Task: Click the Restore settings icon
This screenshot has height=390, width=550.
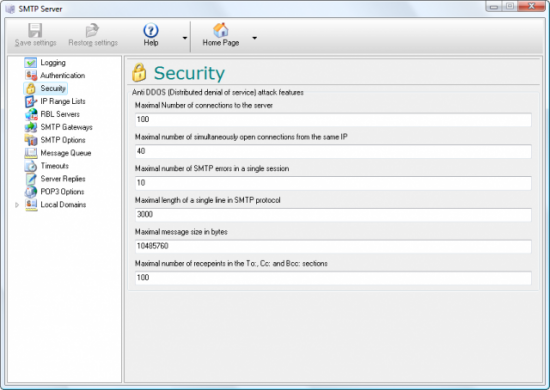Action: click(92, 30)
